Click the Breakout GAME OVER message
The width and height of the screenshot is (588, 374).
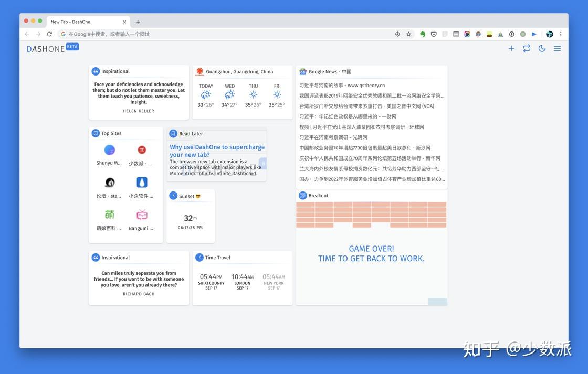tap(371, 254)
